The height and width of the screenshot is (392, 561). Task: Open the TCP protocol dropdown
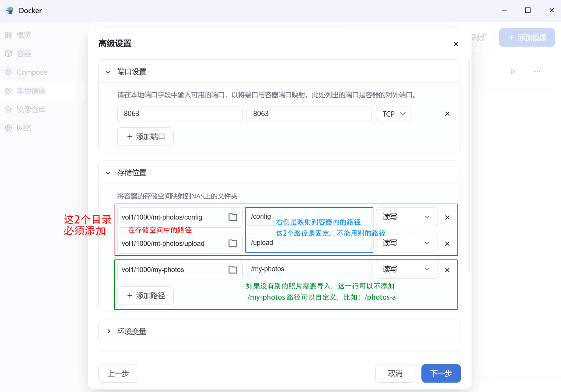pyautogui.click(x=393, y=114)
